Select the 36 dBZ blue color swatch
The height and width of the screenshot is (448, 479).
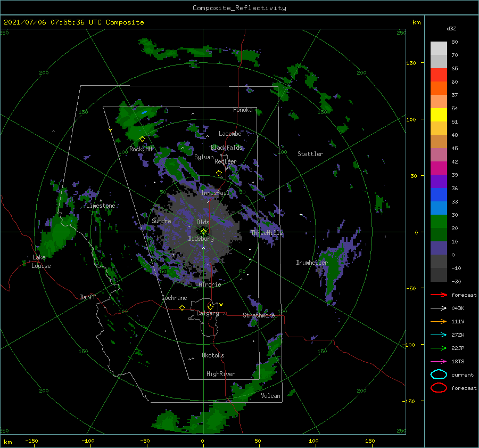click(439, 194)
